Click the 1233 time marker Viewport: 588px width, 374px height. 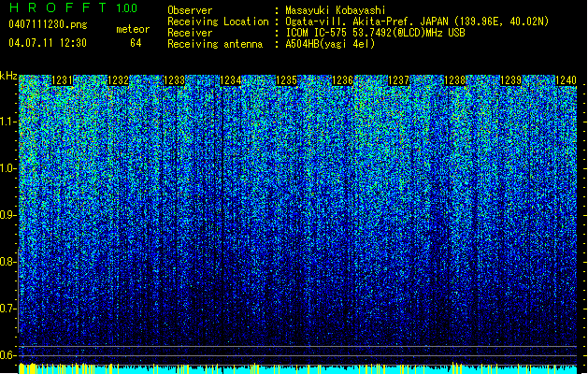174,80
